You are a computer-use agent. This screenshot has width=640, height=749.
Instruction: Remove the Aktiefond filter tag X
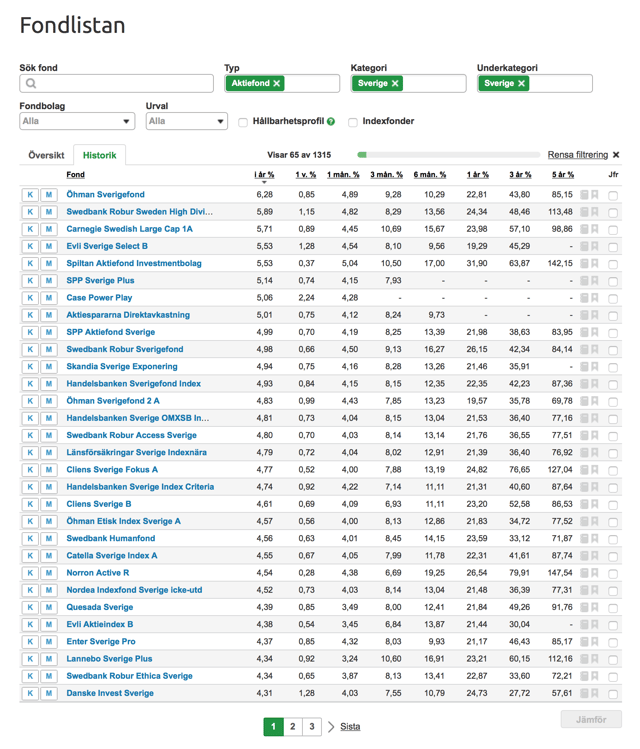[x=277, y=84]
